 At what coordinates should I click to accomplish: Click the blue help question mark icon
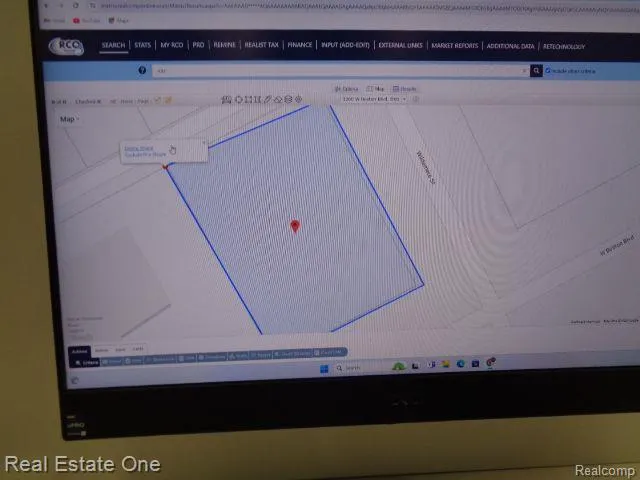pyautogui.click(x=142, y=71)
